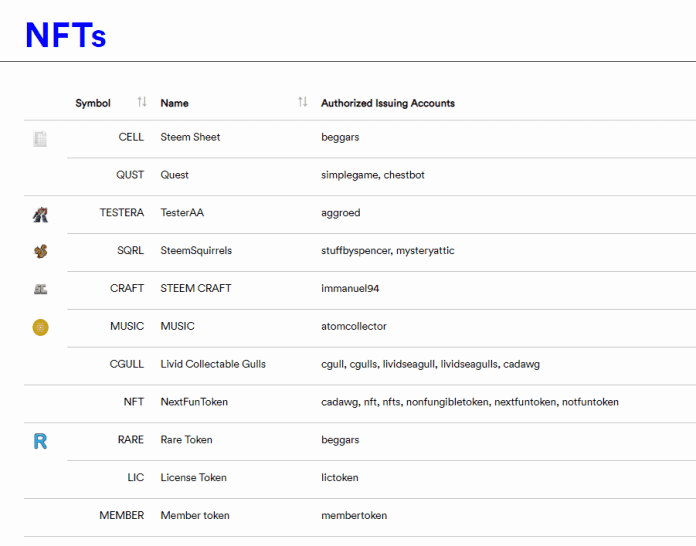Image resolution: width=696 pixels, height=546 pixels.
Task: Select the RARE symbol cell
Action: [x=130, y=439]
